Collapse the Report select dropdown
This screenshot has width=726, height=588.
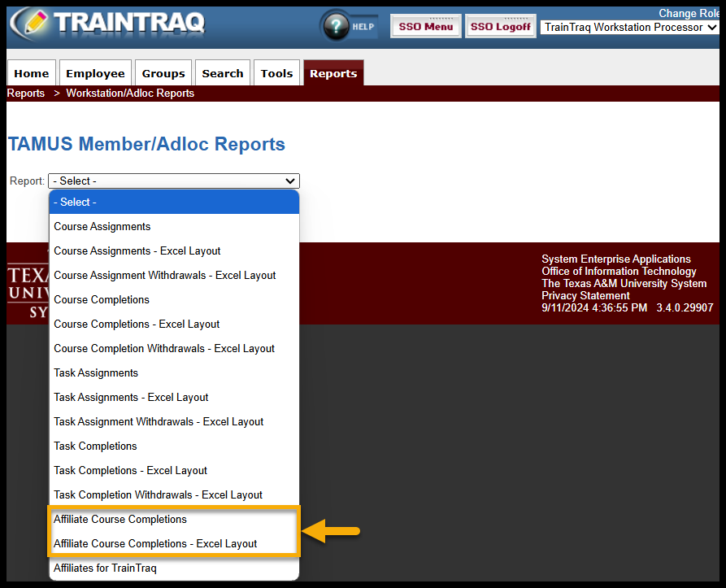point(174,181)
